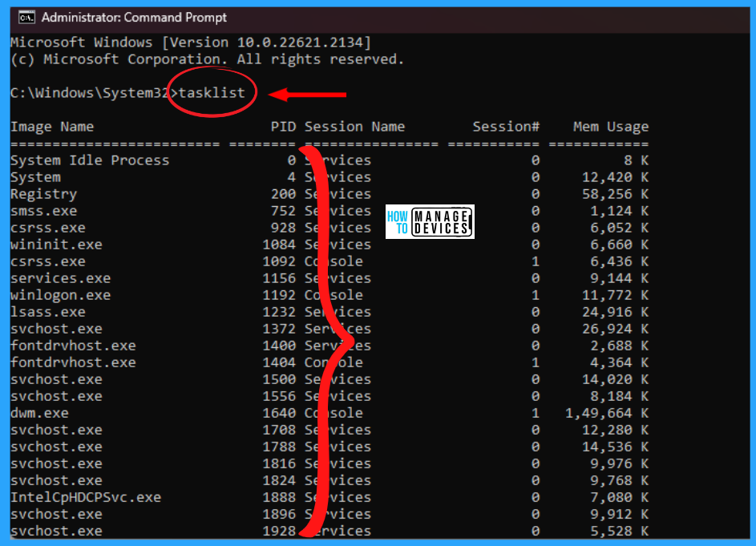Click the memory value 6,436 K

[620, 262]
